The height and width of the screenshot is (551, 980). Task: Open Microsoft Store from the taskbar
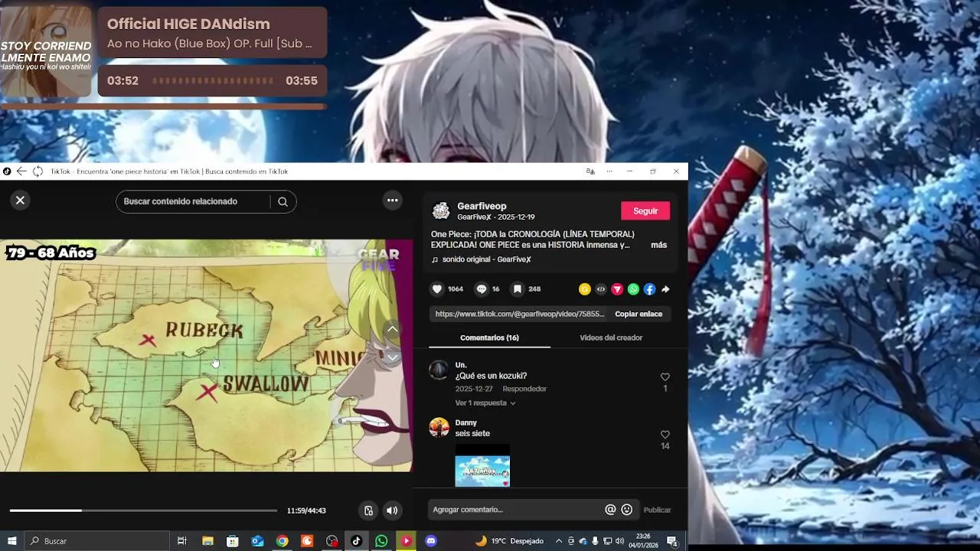tap(232, 541)
